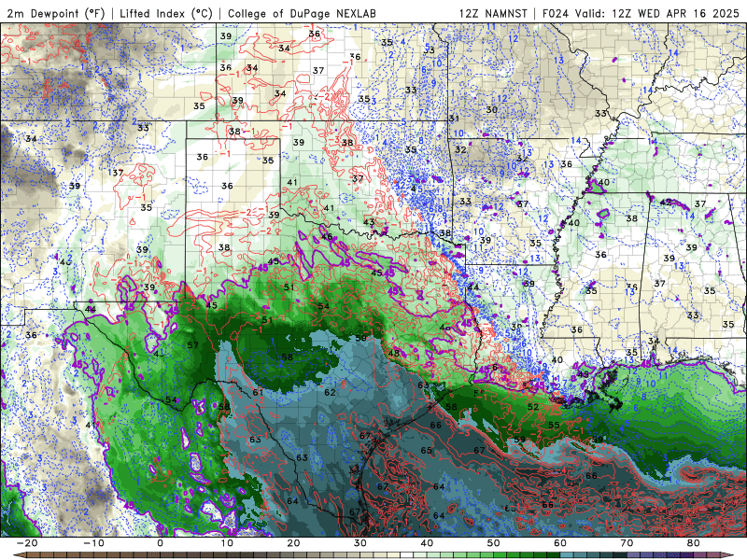Click the '60' label on the color scale
This screenshot has width=747, height=560.
click(560, 543)
